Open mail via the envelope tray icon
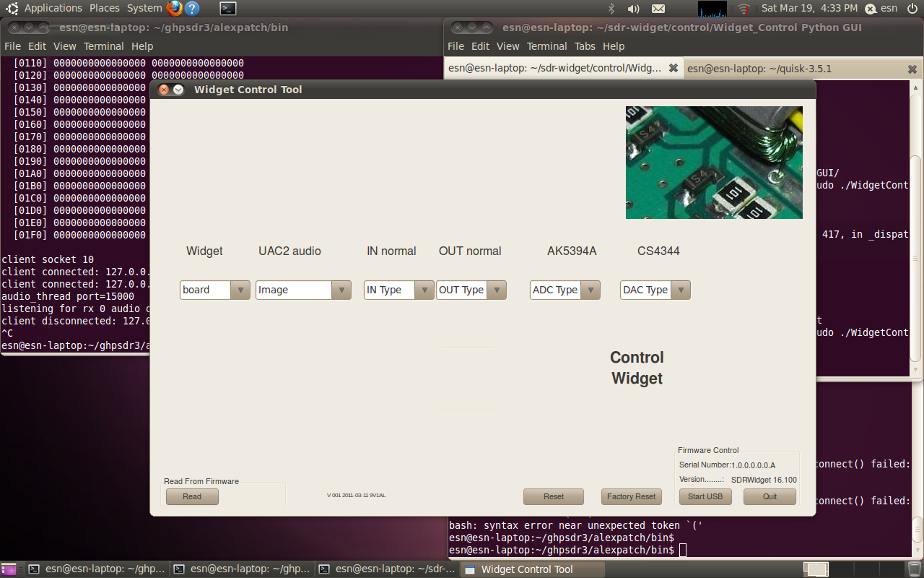 click(657, 8)
